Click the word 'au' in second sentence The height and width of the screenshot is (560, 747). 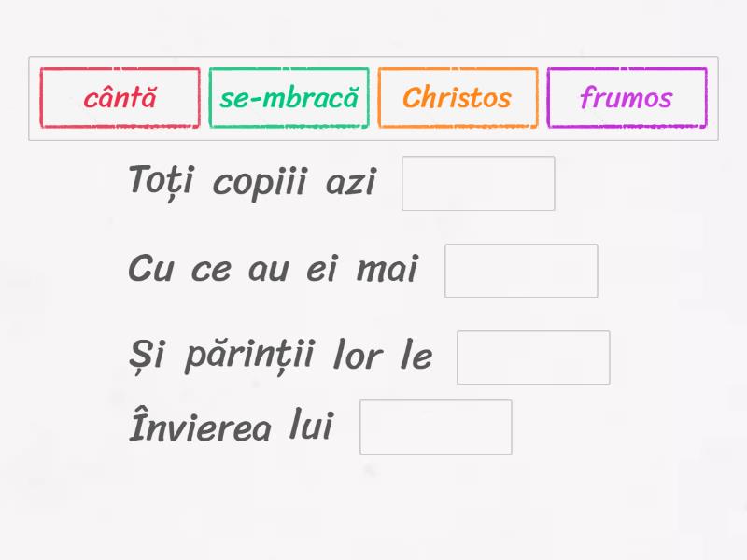[268, 270]
